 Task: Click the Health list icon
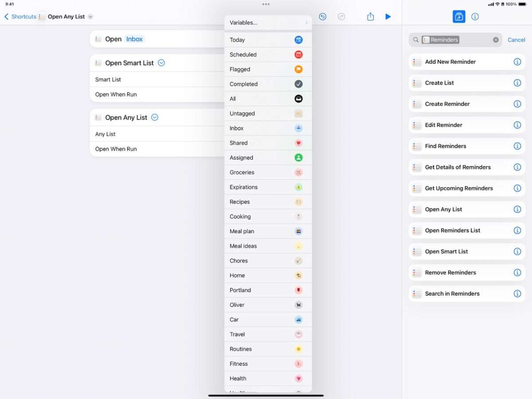click(299, 378)
